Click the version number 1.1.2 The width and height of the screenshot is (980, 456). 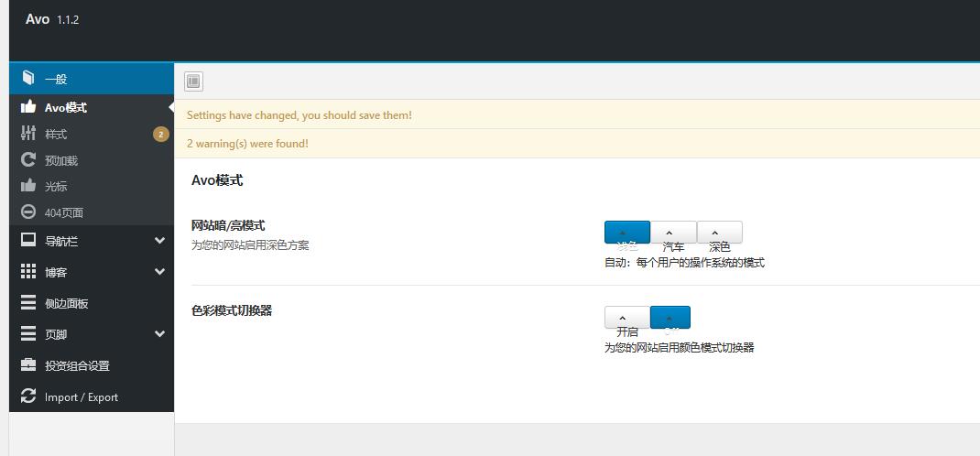coord(68,20)
